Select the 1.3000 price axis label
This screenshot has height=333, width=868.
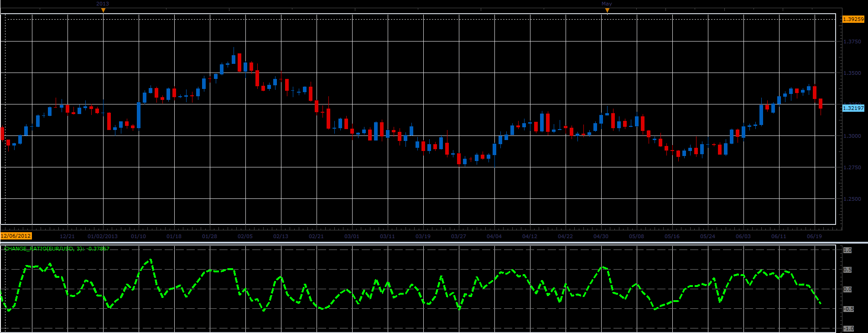tap(852, 136)
